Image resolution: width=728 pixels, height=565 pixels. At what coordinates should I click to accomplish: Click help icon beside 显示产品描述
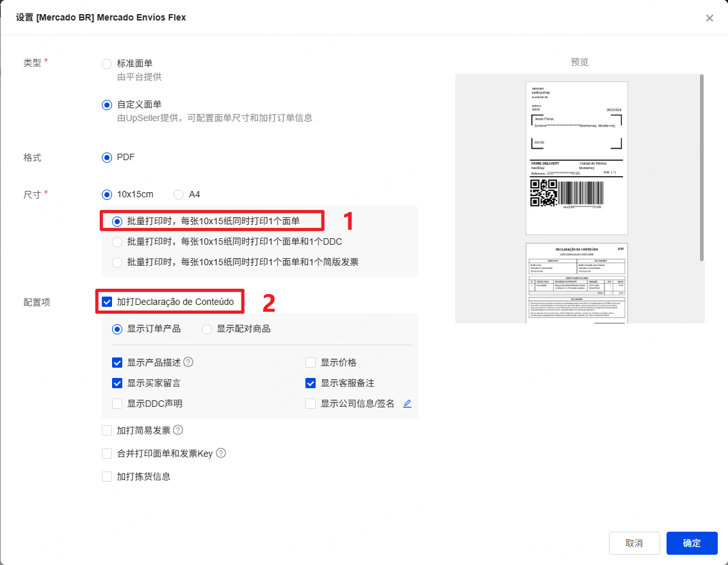[x=188, y=362]
